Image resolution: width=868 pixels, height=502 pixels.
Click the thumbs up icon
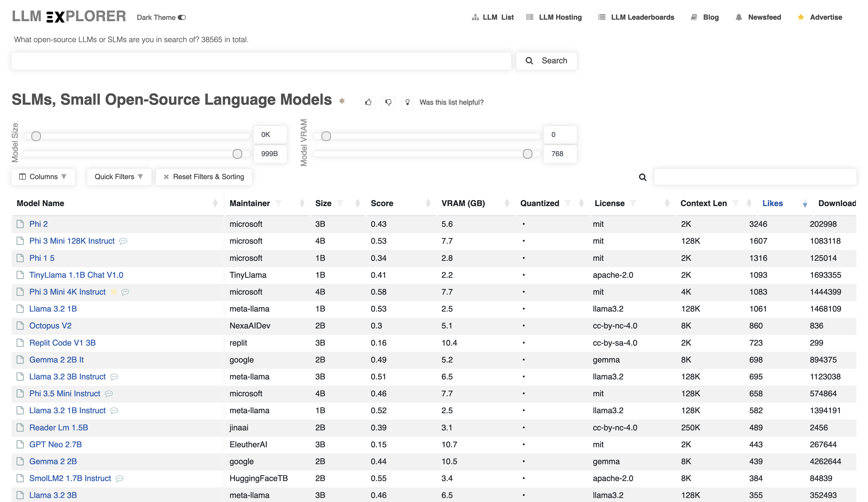pyautogui.click(x=368, y=102)
